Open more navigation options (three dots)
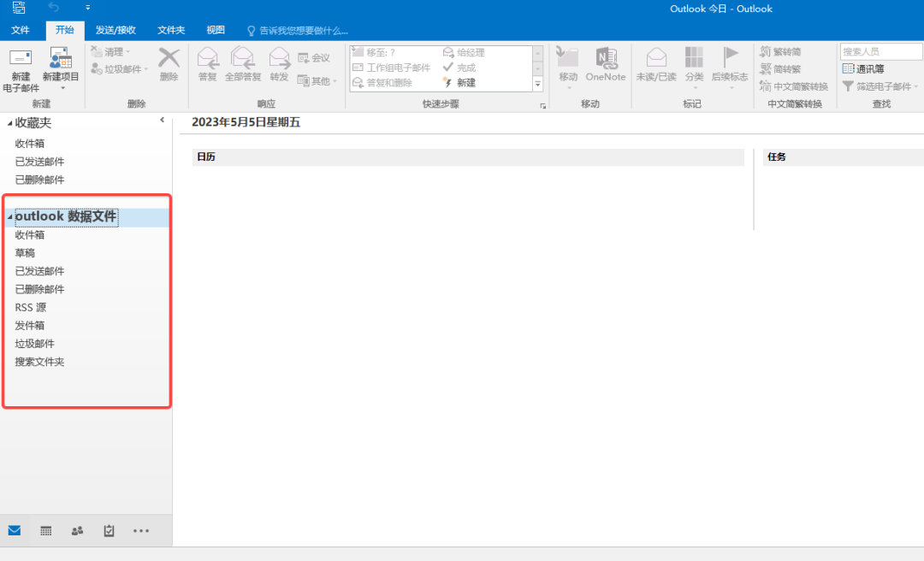The width and height of the screenshot is (924, 561). point(141,531)
